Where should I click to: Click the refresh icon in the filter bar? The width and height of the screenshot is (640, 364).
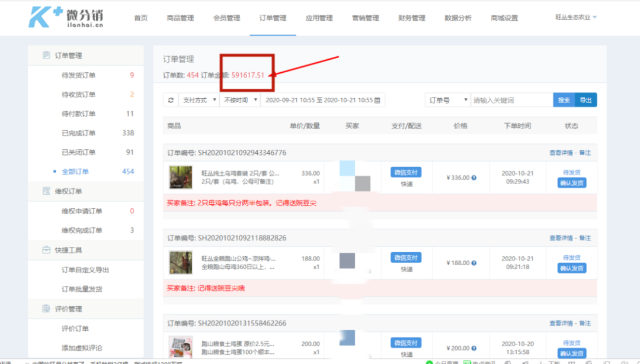(x=171, y=99)
